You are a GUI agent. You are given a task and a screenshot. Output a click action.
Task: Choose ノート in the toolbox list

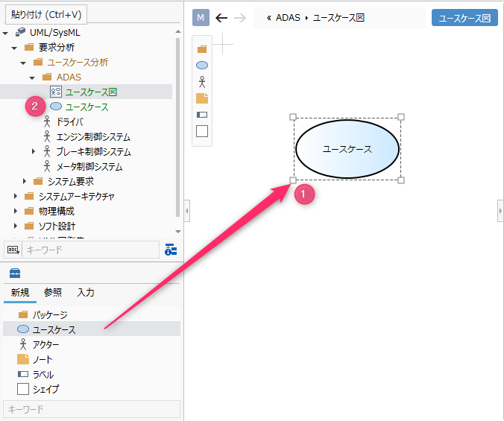click(92, 359)
